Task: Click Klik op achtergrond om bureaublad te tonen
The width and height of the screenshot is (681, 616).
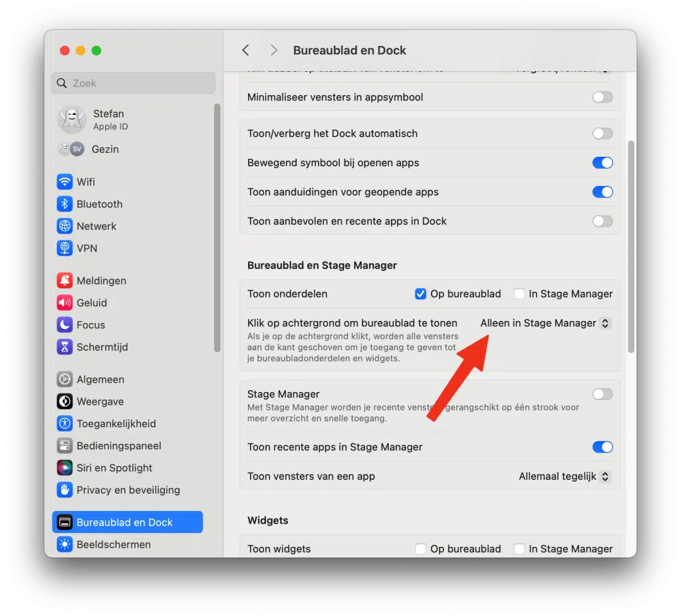Action: [x=352, y=324]
